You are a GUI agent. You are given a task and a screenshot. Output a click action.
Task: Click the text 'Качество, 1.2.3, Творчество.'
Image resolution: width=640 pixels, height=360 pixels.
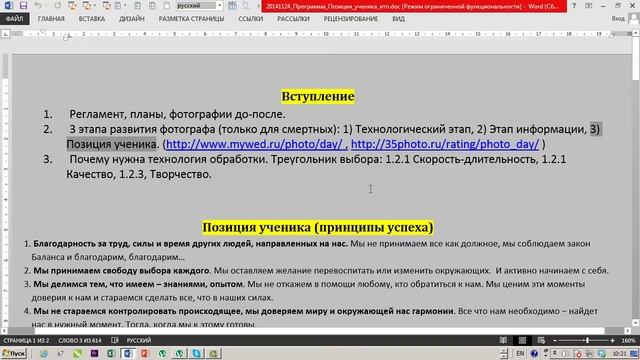(x=139, y=174)
